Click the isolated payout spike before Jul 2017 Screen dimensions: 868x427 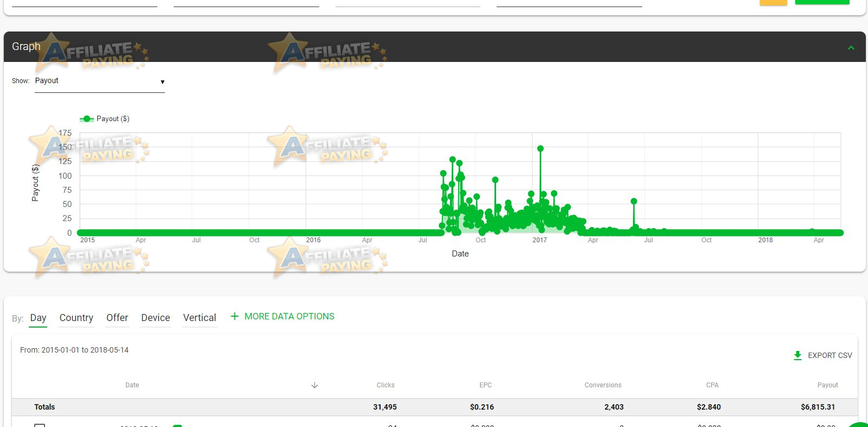click(633, 201)
